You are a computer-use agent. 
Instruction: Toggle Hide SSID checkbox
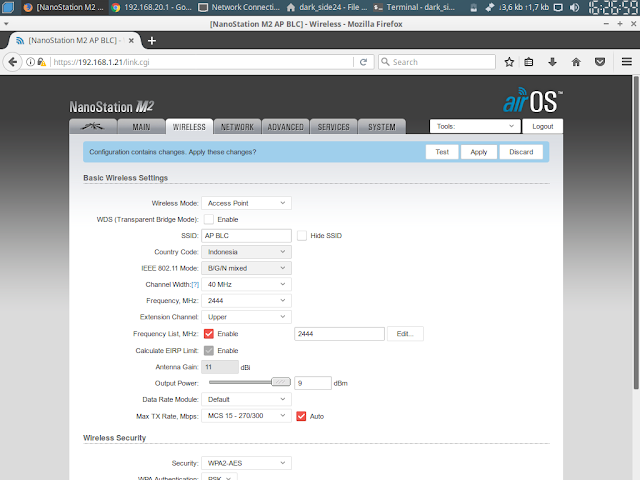coord(302,236)
